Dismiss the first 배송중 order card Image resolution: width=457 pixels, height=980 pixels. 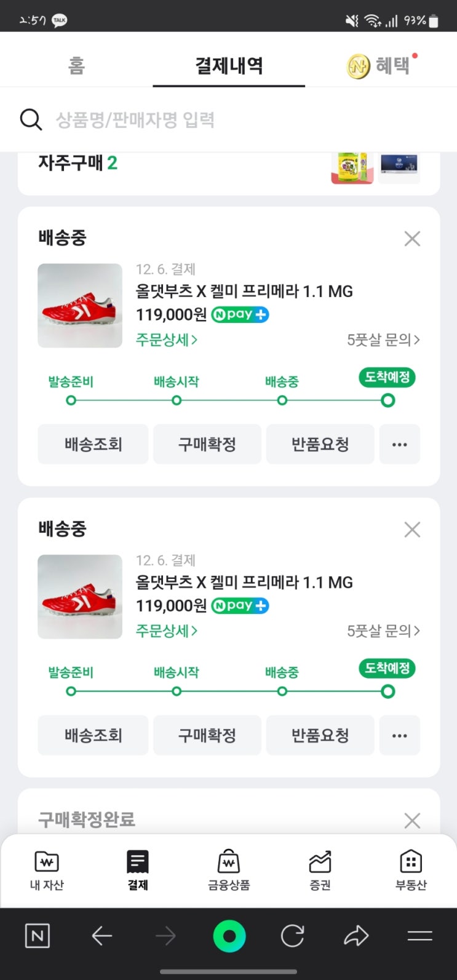click(x=412, y=239)
